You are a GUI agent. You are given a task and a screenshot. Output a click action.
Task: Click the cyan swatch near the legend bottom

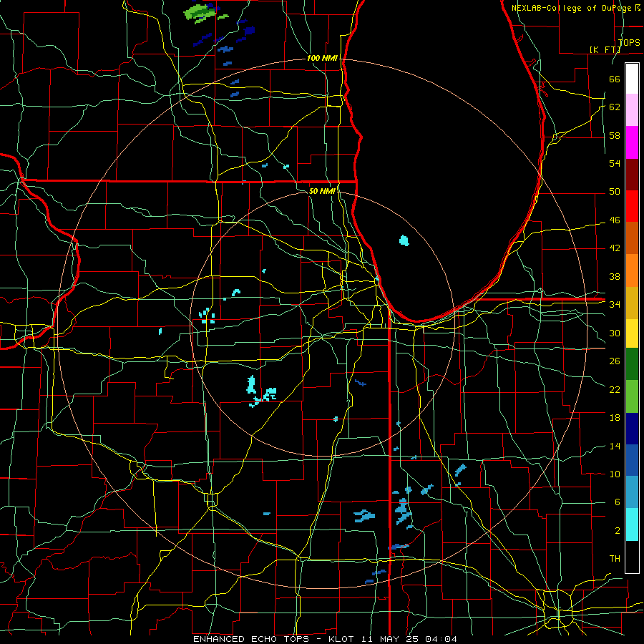tap(632, 525)
